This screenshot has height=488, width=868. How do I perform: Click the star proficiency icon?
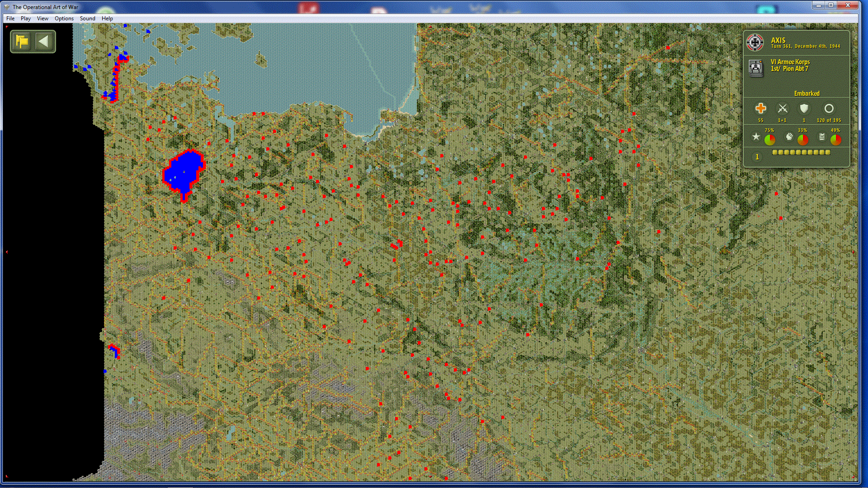[x=756, y=136]
